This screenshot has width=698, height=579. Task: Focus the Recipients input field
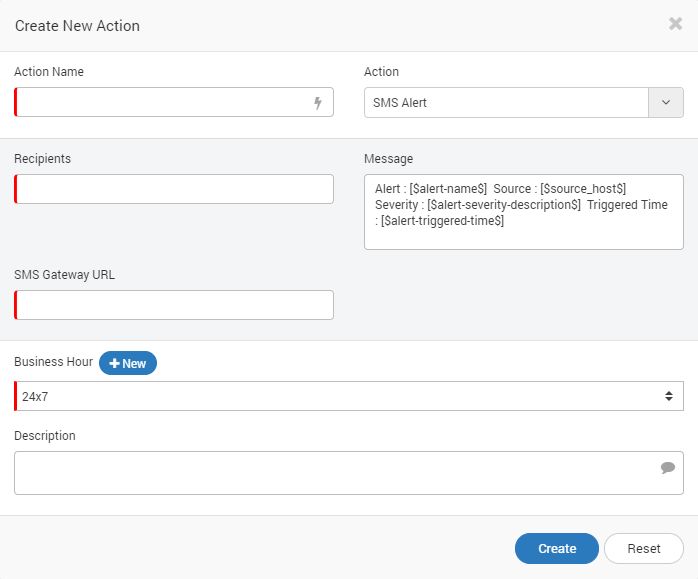(174, 189)
